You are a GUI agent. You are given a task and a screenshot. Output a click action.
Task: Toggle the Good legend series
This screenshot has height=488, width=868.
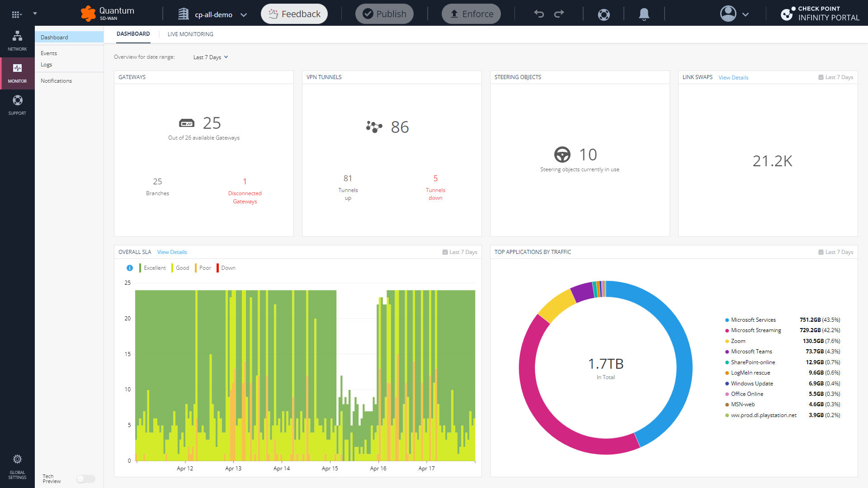pyautogui.click(x=180, y=268)
